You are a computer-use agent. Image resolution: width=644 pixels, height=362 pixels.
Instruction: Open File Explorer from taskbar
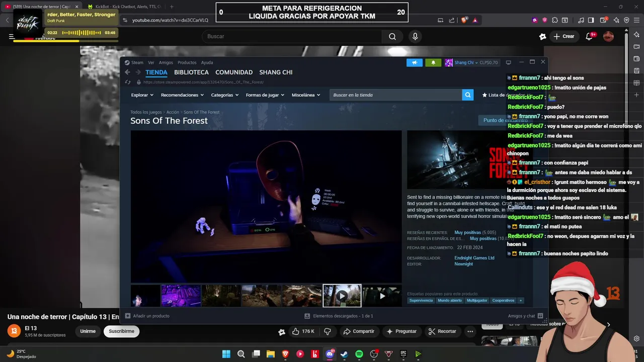tap(271, 354)
